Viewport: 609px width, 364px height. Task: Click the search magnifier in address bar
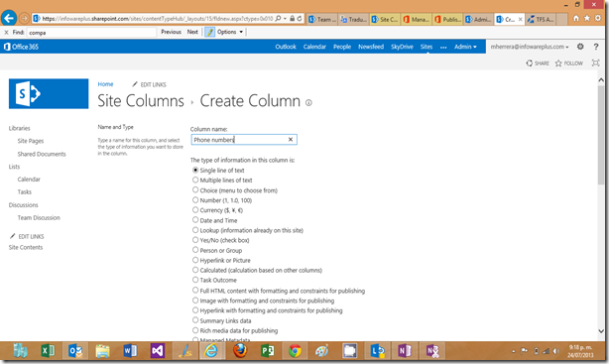pos(278,18)
